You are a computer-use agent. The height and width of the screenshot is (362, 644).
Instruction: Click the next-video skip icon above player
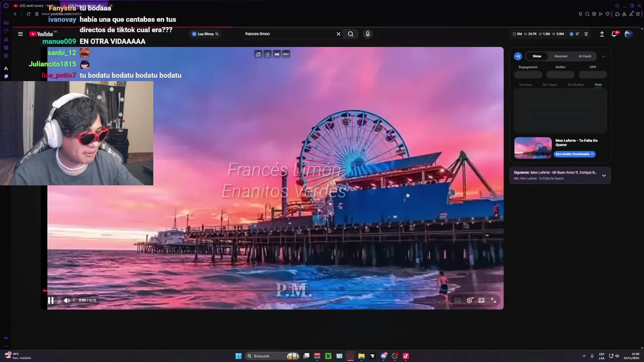(x=277, y=54)
